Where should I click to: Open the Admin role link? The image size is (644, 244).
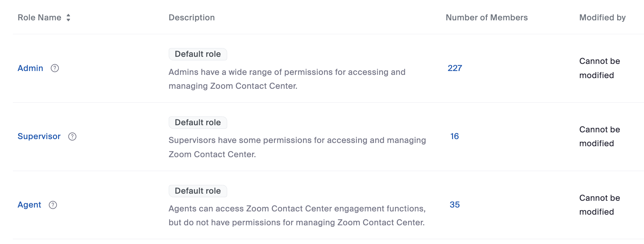(30, 68)
